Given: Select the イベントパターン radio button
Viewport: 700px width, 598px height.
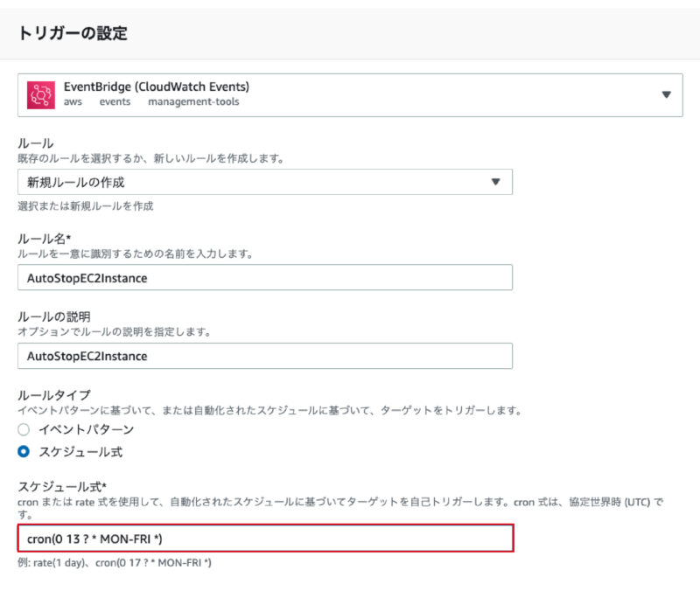Looking at the screenshot, I should point(24,429).
